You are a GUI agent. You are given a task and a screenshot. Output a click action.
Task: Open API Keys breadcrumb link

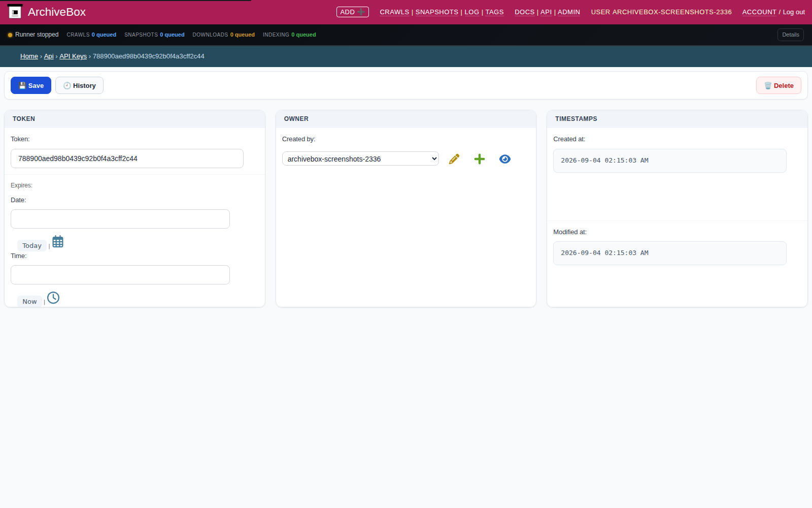(x=73, y=56)
